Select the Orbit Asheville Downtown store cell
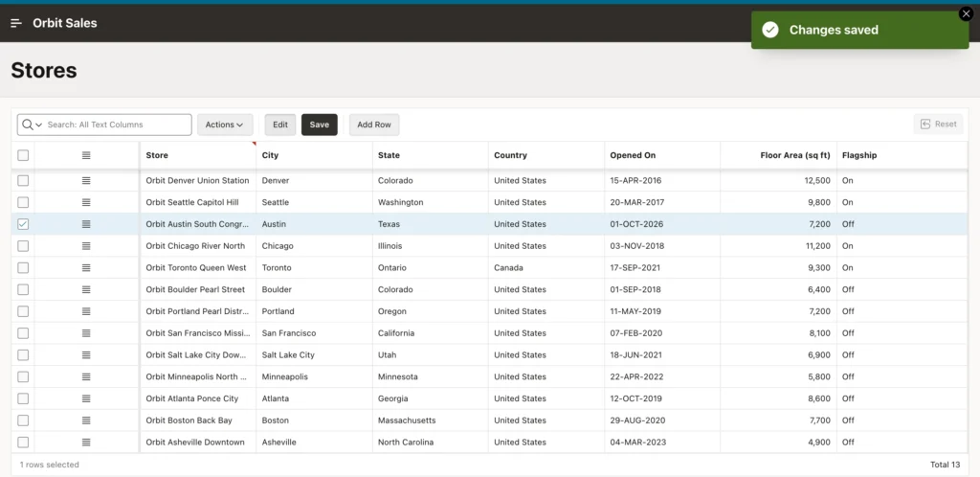This screenshot has width=980, height=477. 198,442
